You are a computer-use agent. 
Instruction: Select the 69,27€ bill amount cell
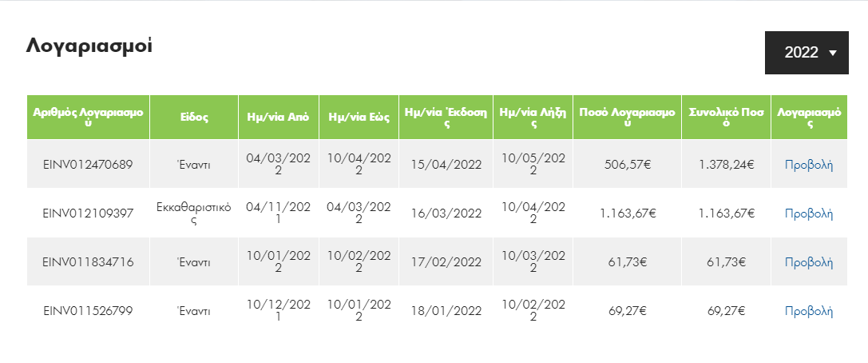[x=627, y=311]
